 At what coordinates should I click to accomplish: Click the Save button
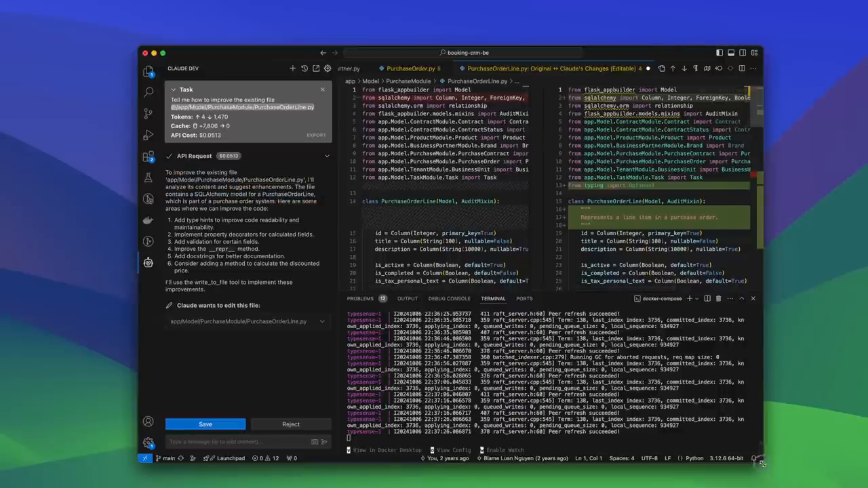click(205, 424)
